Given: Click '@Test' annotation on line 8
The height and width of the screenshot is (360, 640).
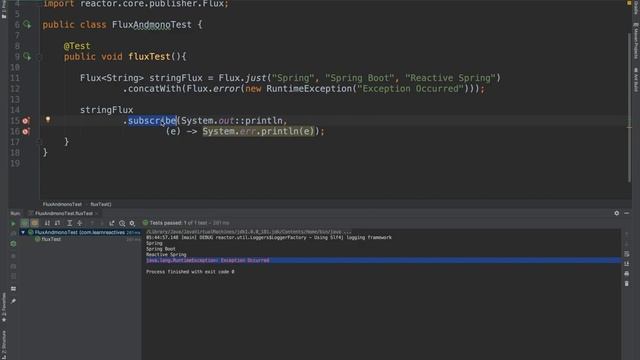Looking at the screenshot, I should pyautogui.click(x=77, y=46).
